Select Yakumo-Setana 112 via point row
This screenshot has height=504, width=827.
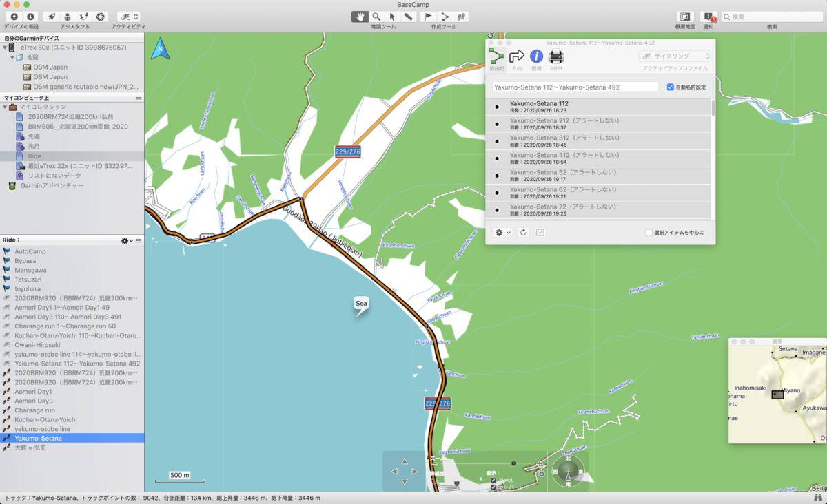tap(598, 107)
